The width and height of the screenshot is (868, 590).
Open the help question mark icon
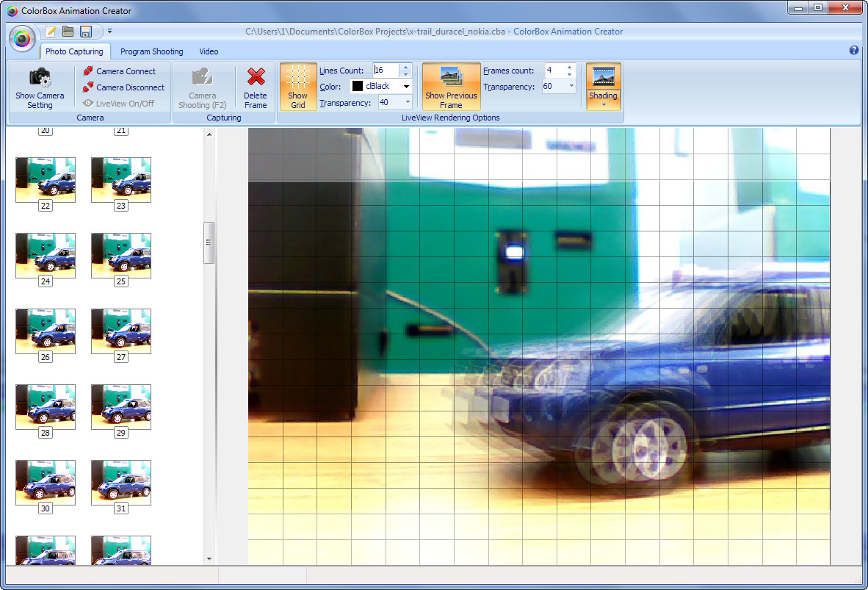tap(853, 51)
